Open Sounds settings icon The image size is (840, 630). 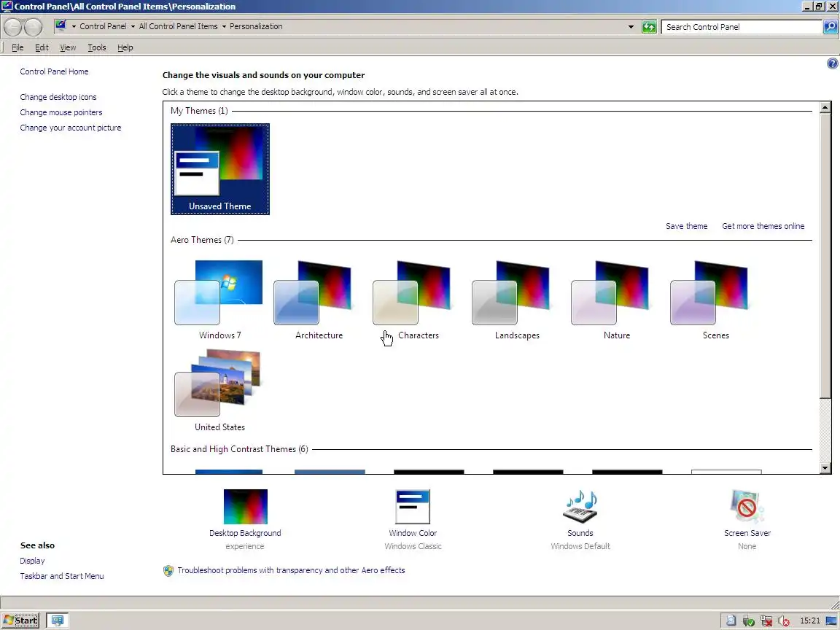(580, 507)
